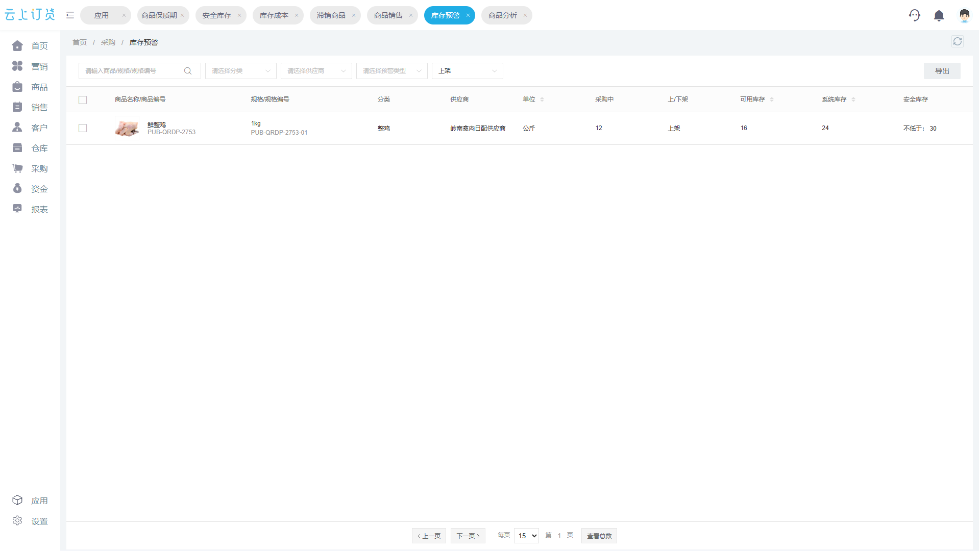Open 仓库 sidebar section
The image size is (980, 551).
click(30, 148)
